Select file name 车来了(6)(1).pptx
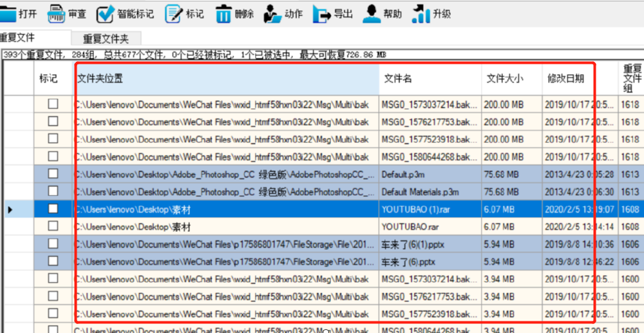Screen dimensions: 644x333 click(x=413, y=245)
